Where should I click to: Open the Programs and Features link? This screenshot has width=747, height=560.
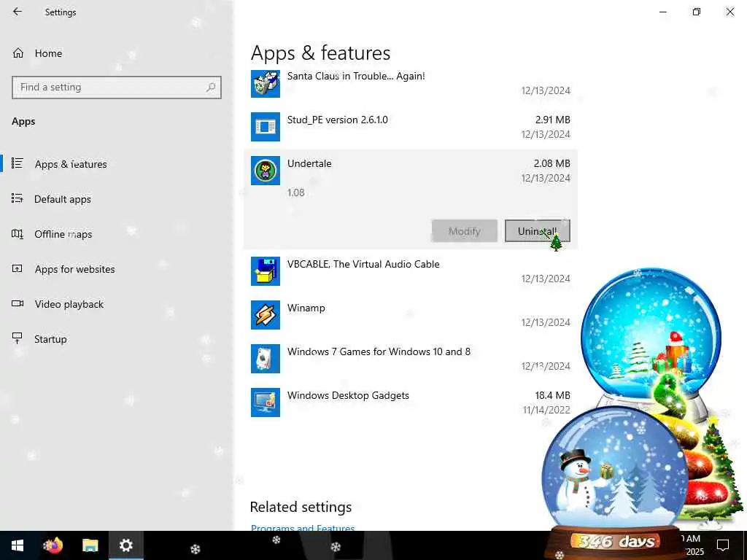[x=303, y=528]
